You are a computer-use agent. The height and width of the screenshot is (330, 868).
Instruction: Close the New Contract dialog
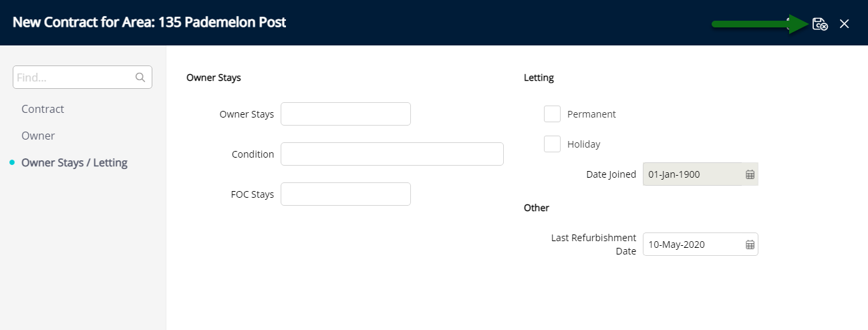[x=845, y=24]
